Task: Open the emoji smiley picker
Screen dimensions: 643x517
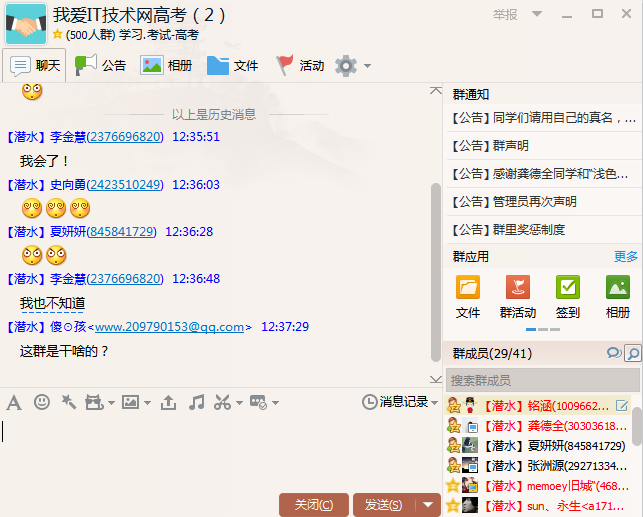Action: click(x=42, y=402)
